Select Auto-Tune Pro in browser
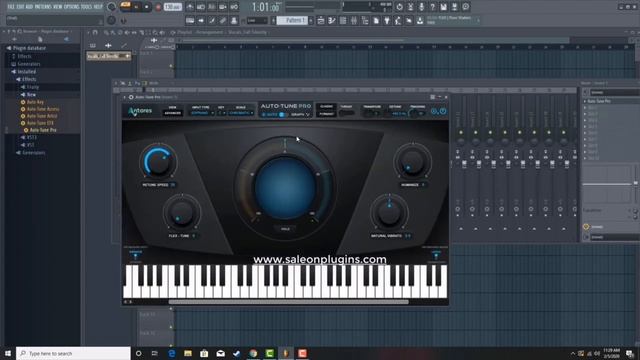 pyautogui.click(x=43, y=130)
